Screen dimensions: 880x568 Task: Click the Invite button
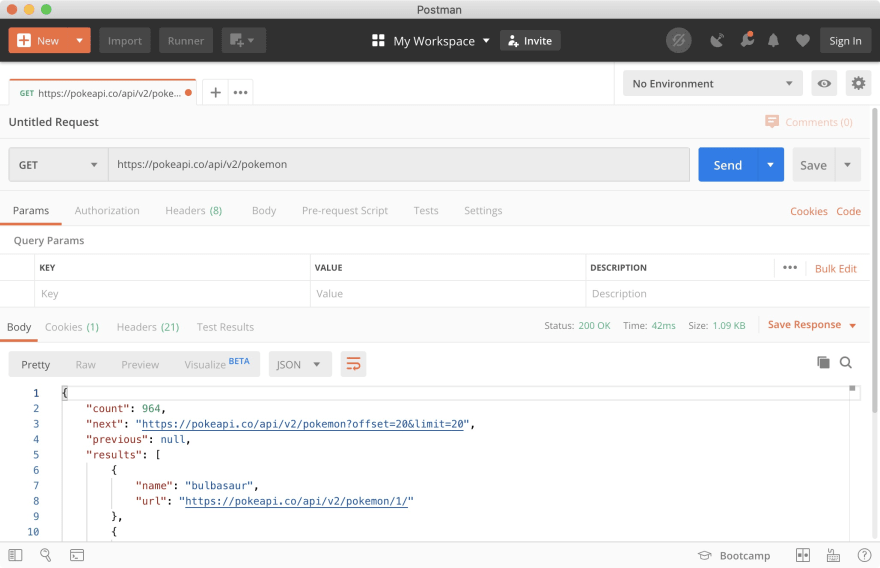[530, 40]
